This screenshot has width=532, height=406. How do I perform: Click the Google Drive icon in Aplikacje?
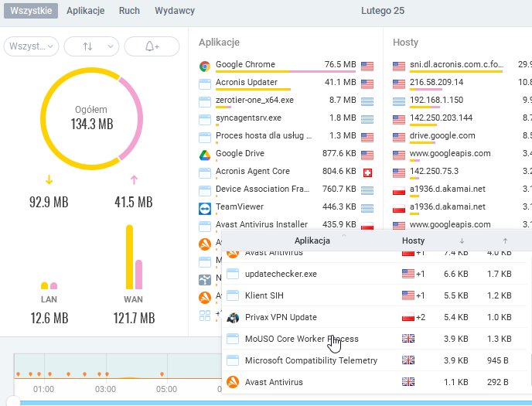(x=205, y=155)
